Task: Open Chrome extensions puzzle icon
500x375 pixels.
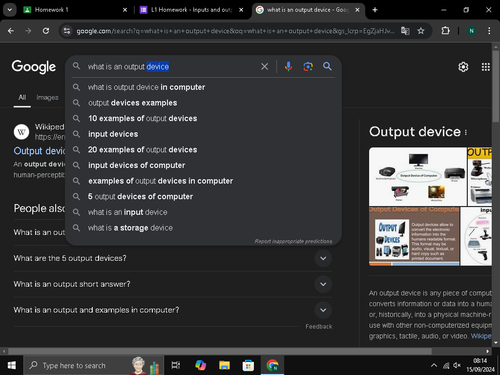Action: 445,31
